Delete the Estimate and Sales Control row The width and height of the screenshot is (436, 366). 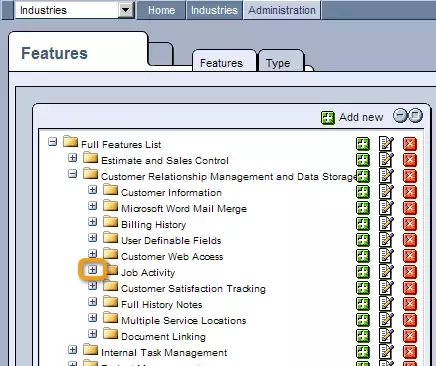tap(410, 160)
